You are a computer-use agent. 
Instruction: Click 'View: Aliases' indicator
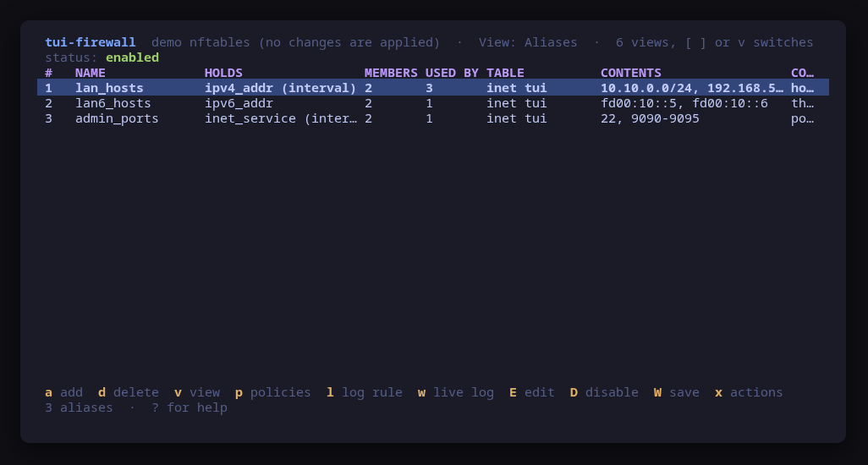click(x=528, y=42)
